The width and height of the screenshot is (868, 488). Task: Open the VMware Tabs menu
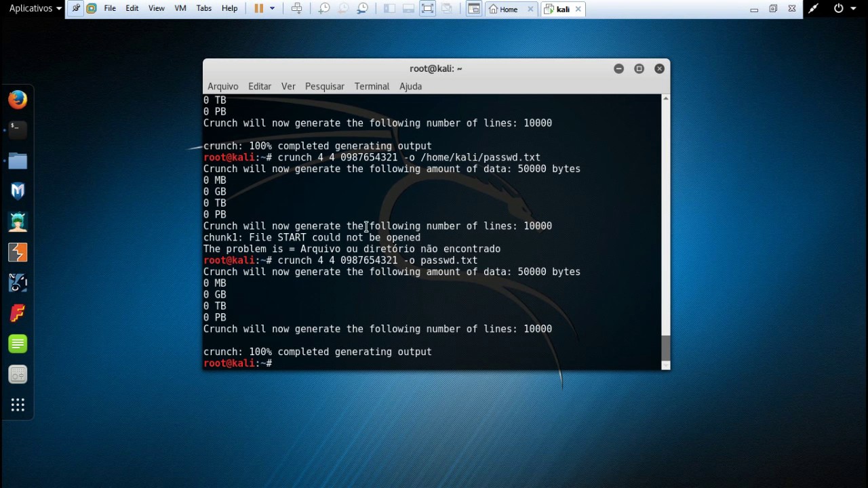click(x=204, y=9)
